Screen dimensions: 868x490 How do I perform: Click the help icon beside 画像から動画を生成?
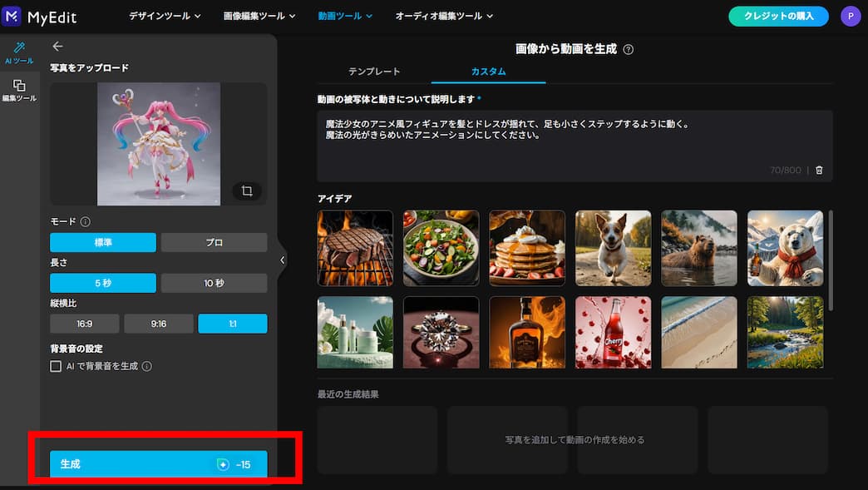629,49
